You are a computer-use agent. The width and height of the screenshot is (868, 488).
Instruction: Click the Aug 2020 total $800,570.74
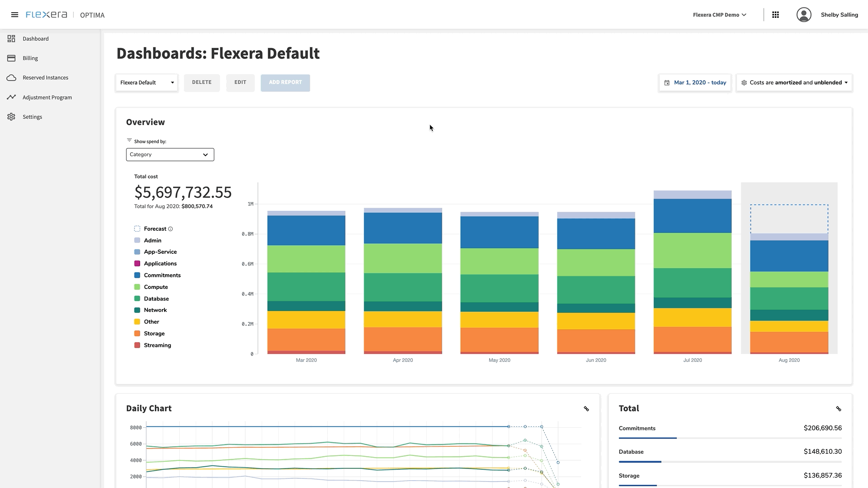click(x=197, y=206)
